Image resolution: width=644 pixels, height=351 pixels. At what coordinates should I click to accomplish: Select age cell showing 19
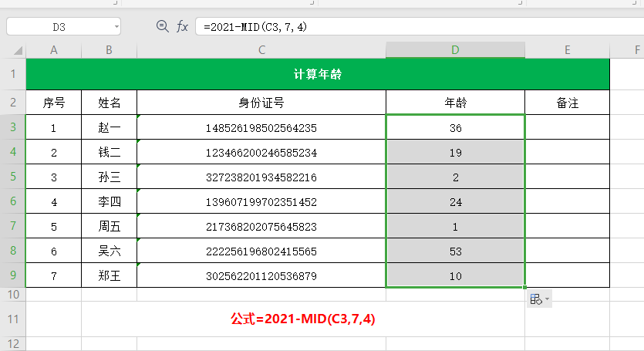point(455,152)
